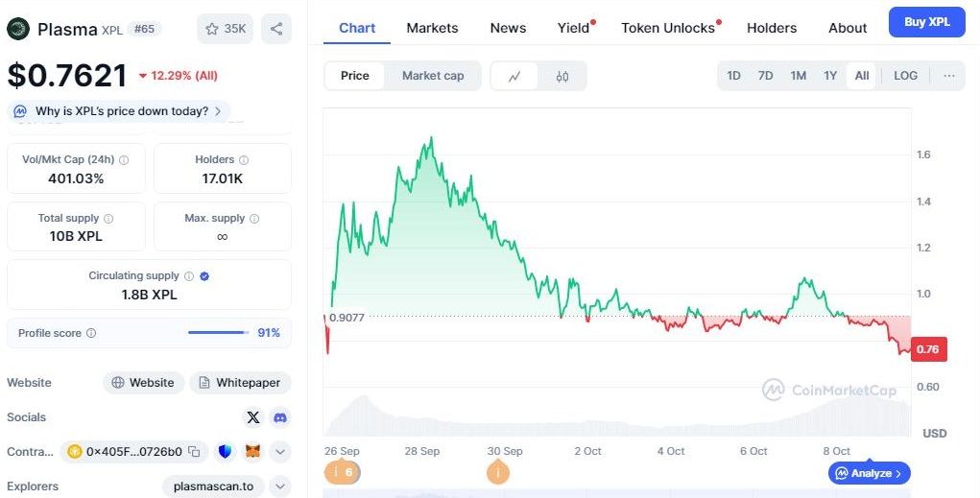Copy the contract address 0x405F...0726b0
This screenshot has width=980, height=498.
point(194,451)
